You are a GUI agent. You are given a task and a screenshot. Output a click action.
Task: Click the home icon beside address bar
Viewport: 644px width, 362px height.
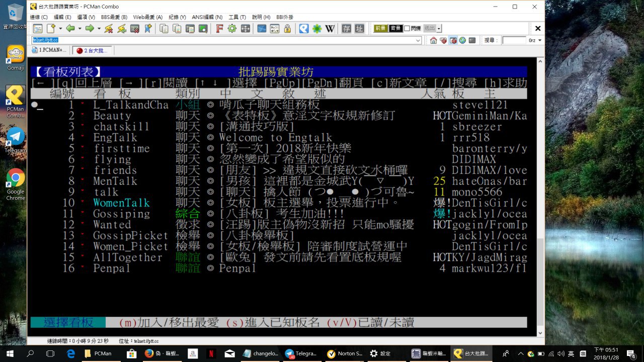[x=433, y=40]
